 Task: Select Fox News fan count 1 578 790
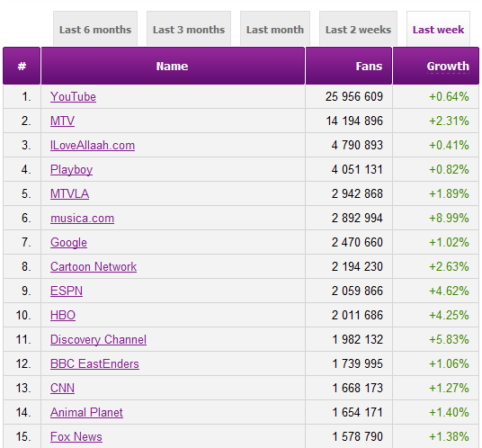[358, 436]
